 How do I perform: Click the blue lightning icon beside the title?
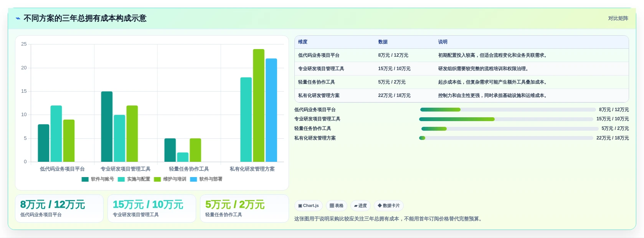pos(18,18)
